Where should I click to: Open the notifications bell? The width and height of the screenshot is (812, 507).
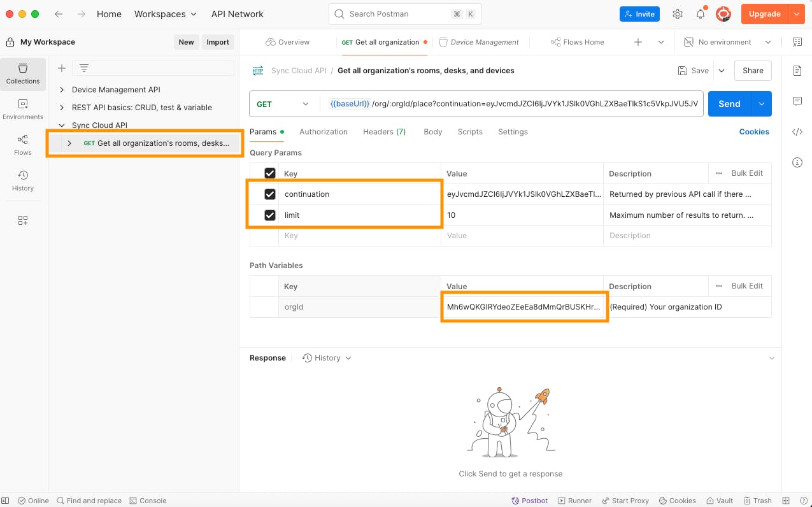701,14
